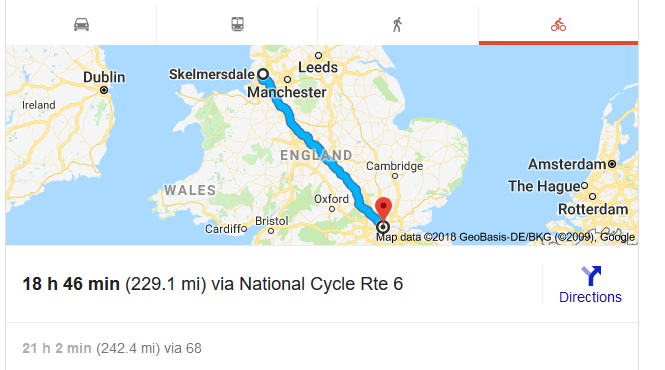
Task: Click the blue Directions arrow icon
Action: 591,275
